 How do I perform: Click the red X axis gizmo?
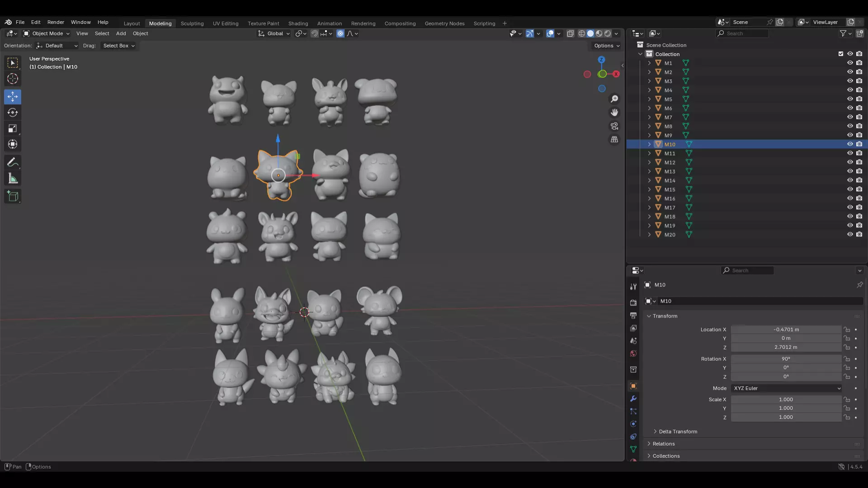click(616, 74)
